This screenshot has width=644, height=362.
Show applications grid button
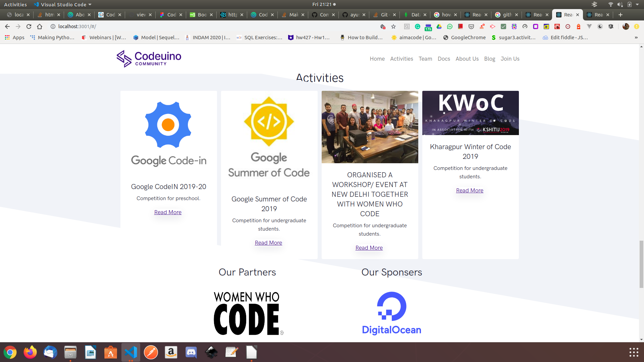634,352
